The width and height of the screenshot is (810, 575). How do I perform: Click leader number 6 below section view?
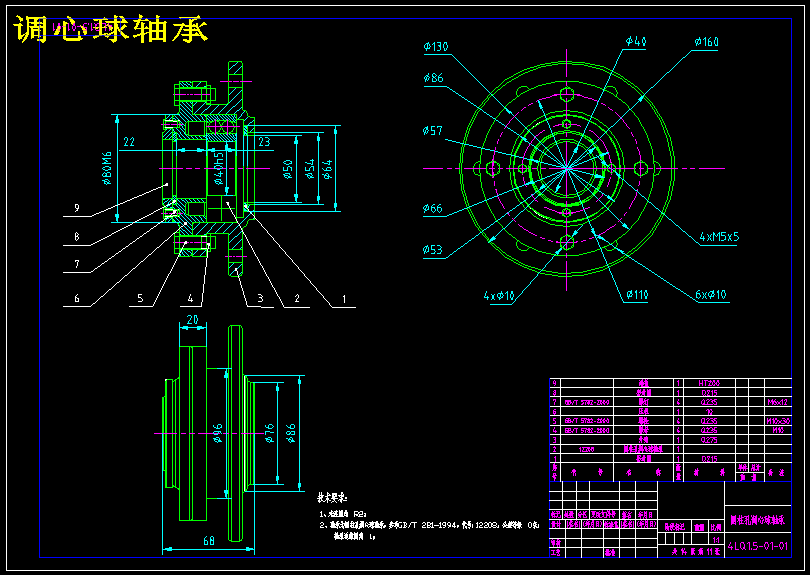point(77,299)
